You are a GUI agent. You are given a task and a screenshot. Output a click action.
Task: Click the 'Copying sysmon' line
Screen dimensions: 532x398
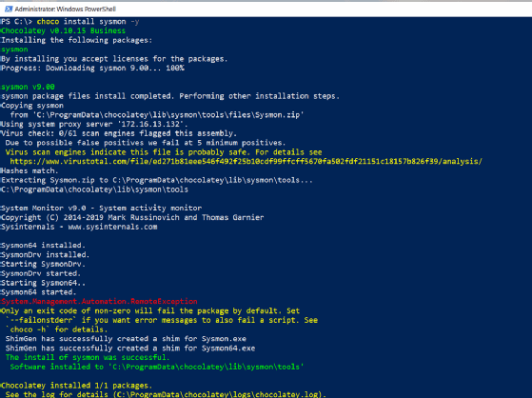pyautogui.click(x=32, y=106)
